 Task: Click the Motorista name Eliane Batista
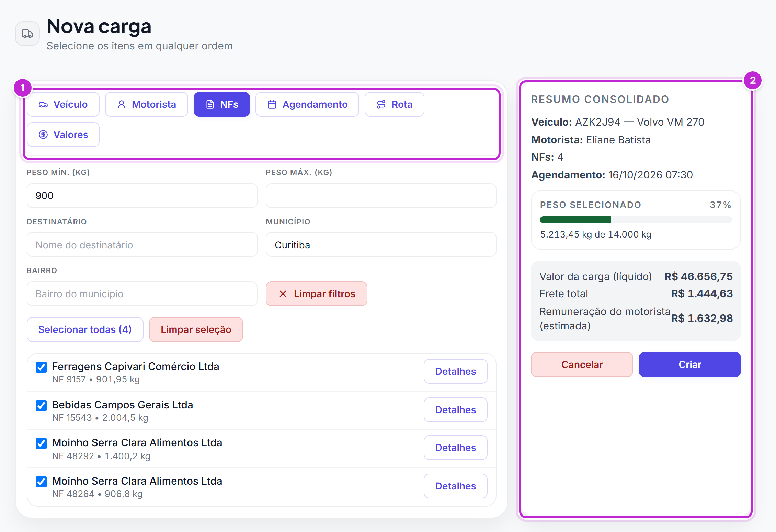click(x=618, y=140)
